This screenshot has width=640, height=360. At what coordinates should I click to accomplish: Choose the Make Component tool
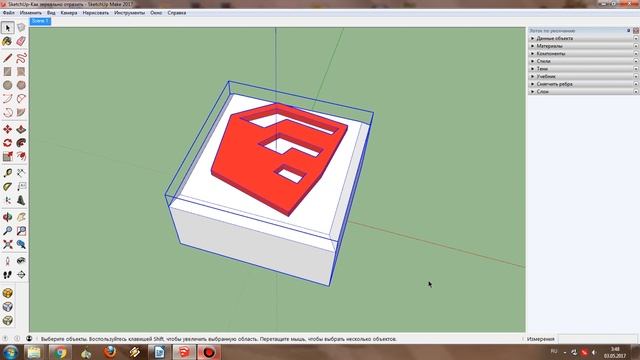[x=21, y=28]
